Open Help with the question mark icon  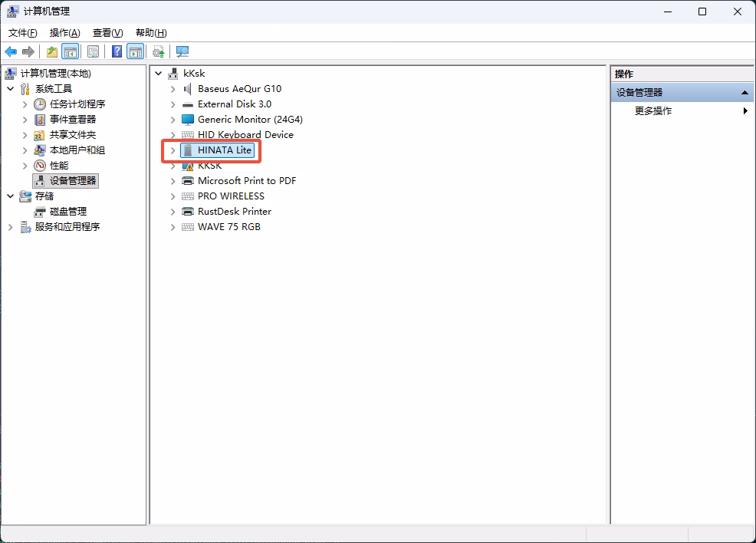point(117,51)
